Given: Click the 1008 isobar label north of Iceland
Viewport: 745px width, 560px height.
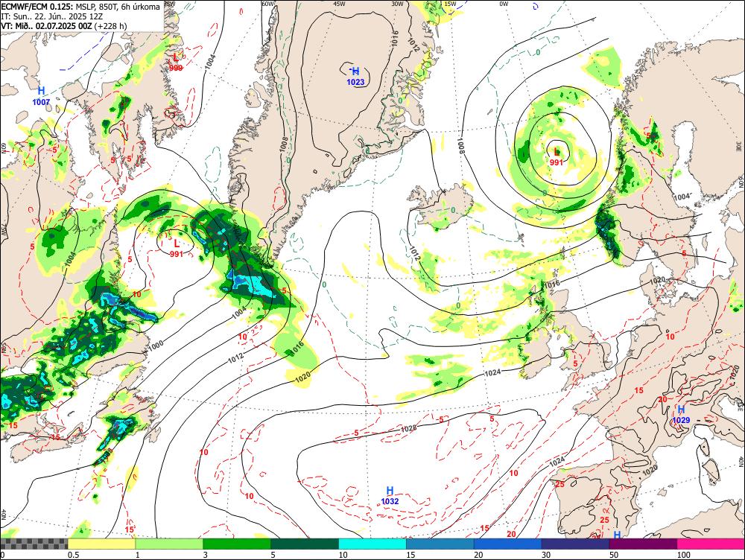Looking at the screenshot, I should point(461,146).
